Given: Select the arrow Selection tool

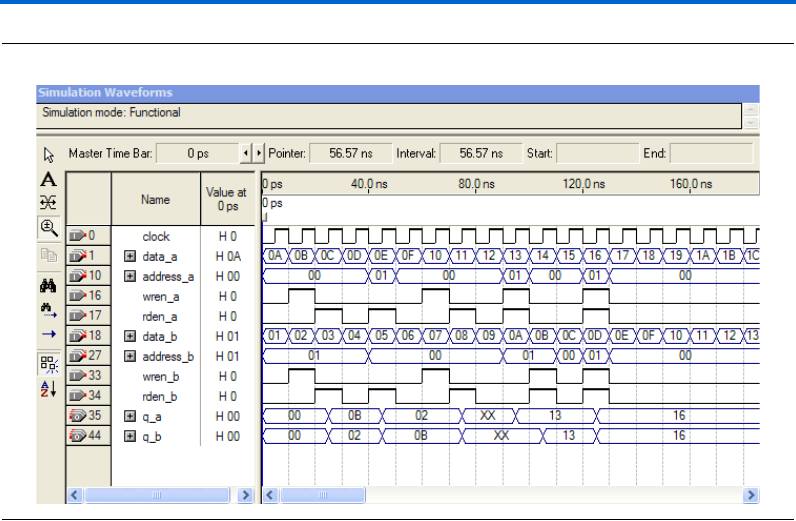Looking at the screenshot, I should [48, 155].
